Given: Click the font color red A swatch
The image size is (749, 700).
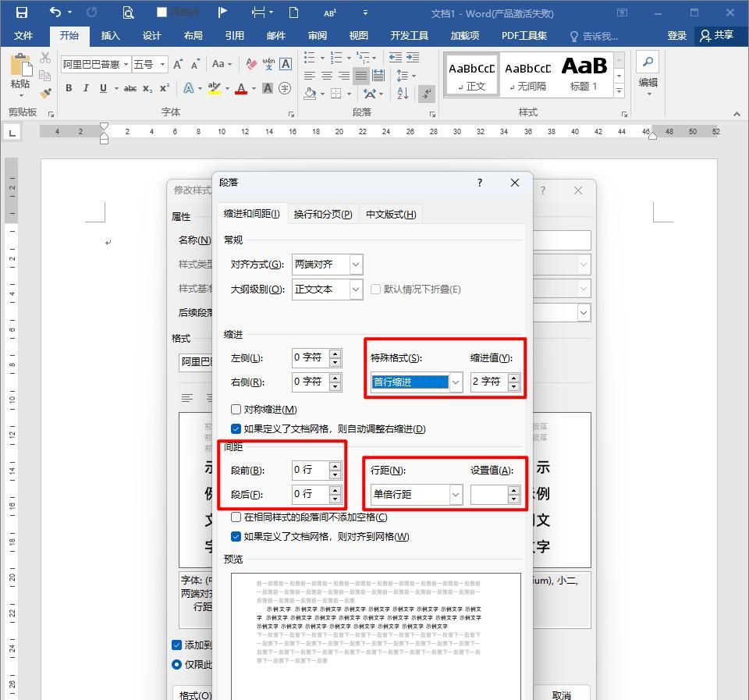Looking at the screenshot, I should coord(242,88).
